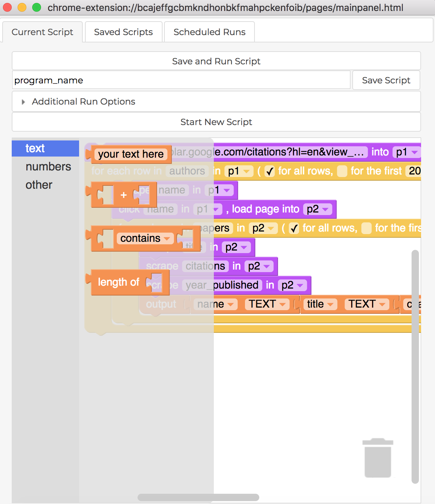Open the p2 dropdown in the papers loop row
The height and width of the screenshot is (504, 435).
click(263, 228)
